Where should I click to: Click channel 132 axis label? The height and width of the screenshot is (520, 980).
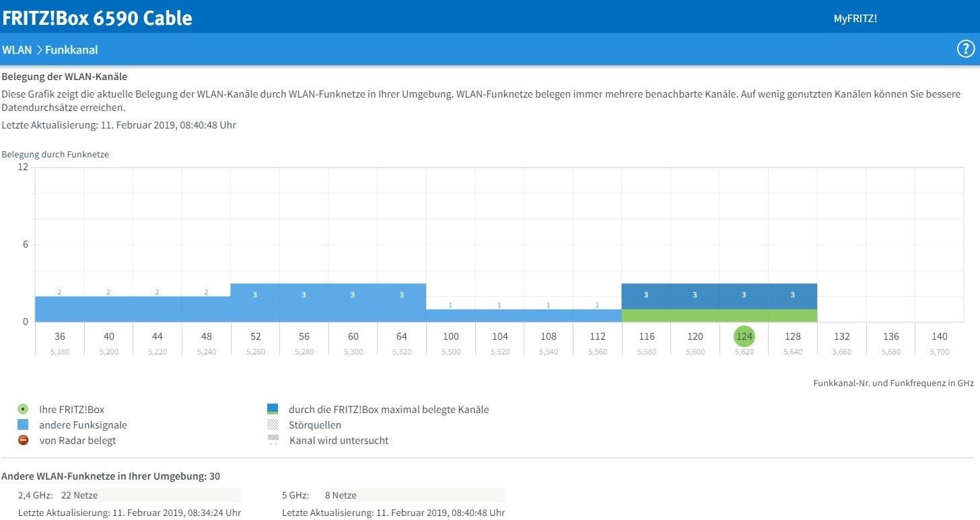point(841,336)
